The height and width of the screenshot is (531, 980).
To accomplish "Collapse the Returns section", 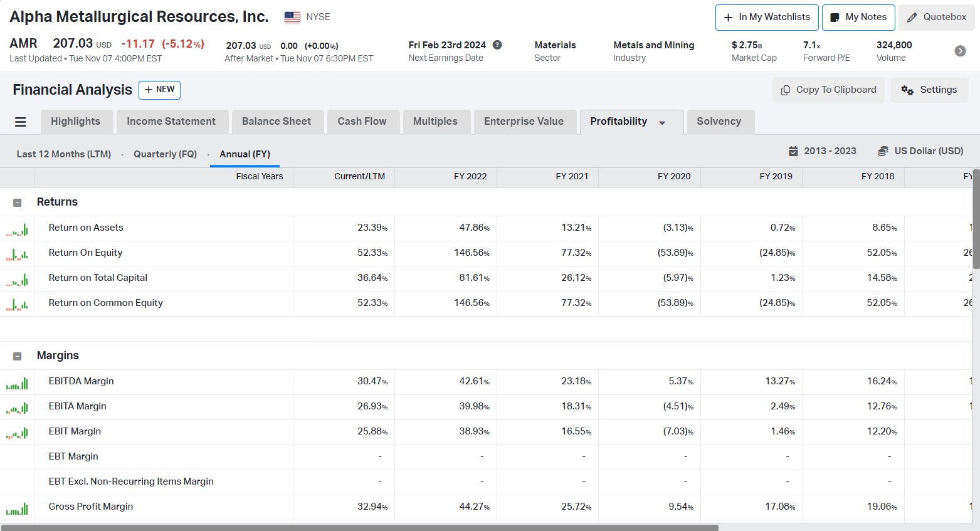I will tap(18, 202).
